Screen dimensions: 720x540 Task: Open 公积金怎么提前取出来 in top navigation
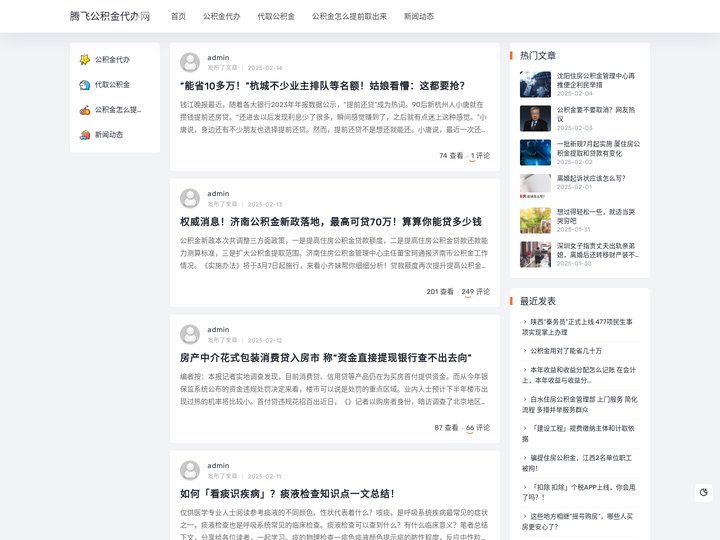pos(349,17)
